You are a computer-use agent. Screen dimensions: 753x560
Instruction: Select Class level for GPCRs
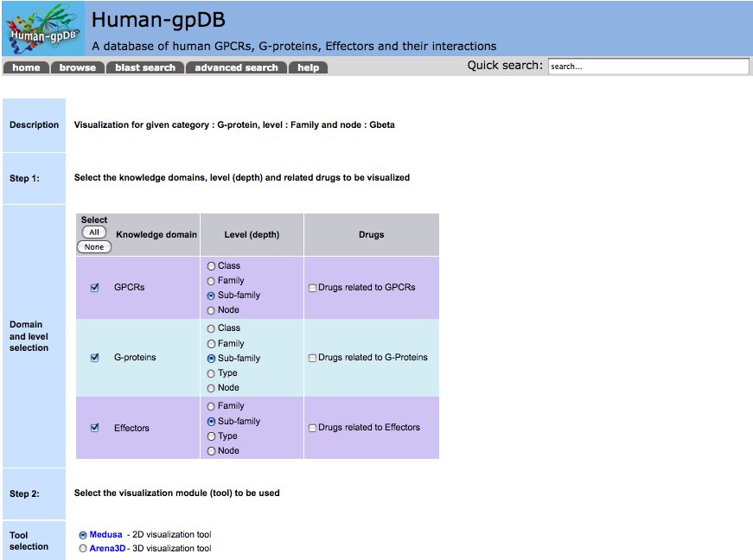tap(211, 266)
